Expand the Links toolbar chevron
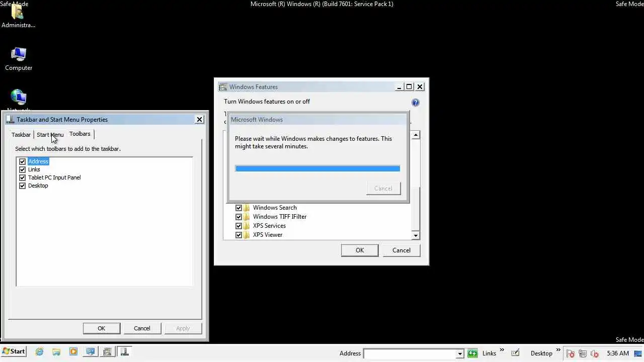 coord(502,350)
